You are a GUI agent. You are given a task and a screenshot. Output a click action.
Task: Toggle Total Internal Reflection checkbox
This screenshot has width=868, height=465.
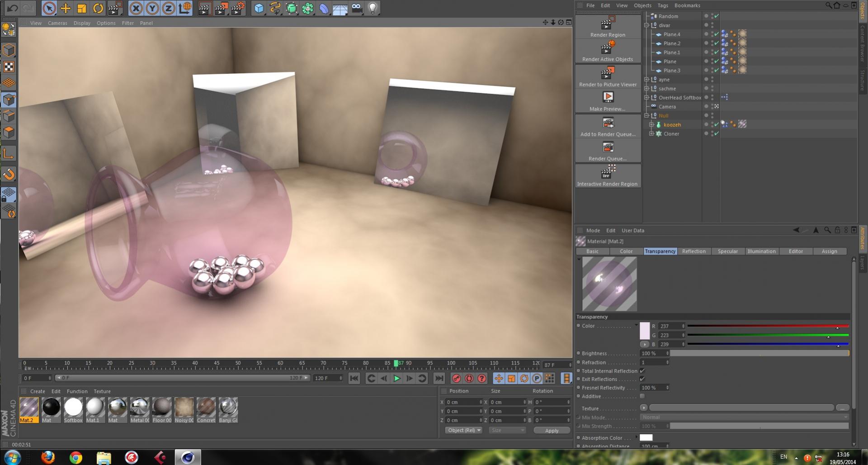point(642,370)
